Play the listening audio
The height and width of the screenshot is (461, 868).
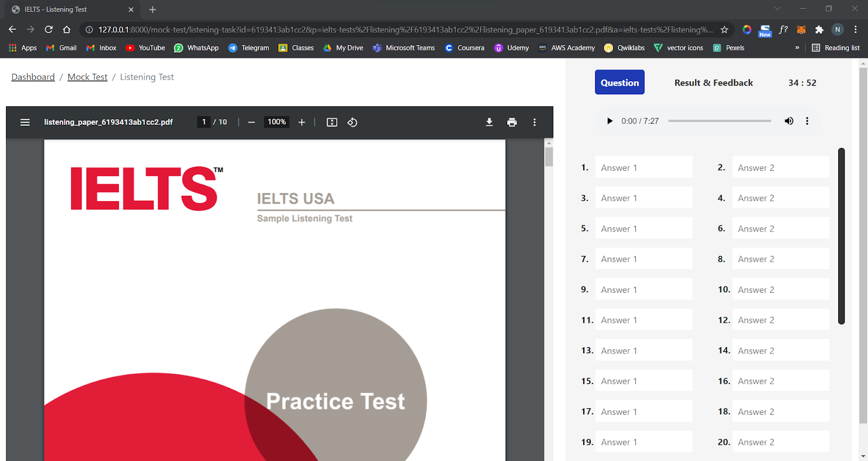pos(610,121)
